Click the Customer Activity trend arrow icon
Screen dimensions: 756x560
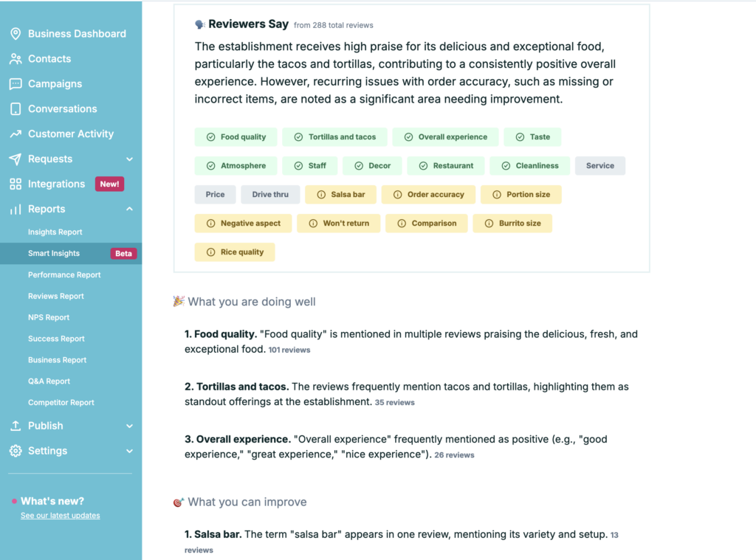16,134
